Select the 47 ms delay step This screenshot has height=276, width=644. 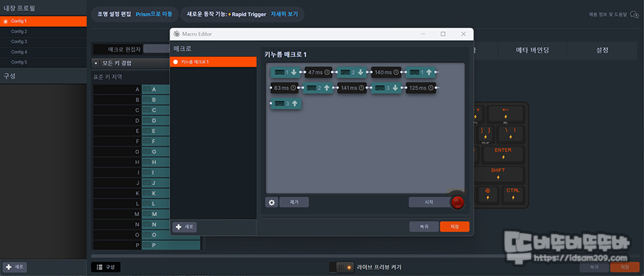point(318,72)
